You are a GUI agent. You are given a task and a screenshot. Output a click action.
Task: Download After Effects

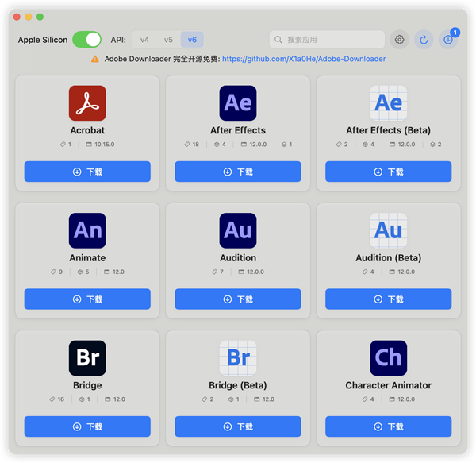click(238, 172)
